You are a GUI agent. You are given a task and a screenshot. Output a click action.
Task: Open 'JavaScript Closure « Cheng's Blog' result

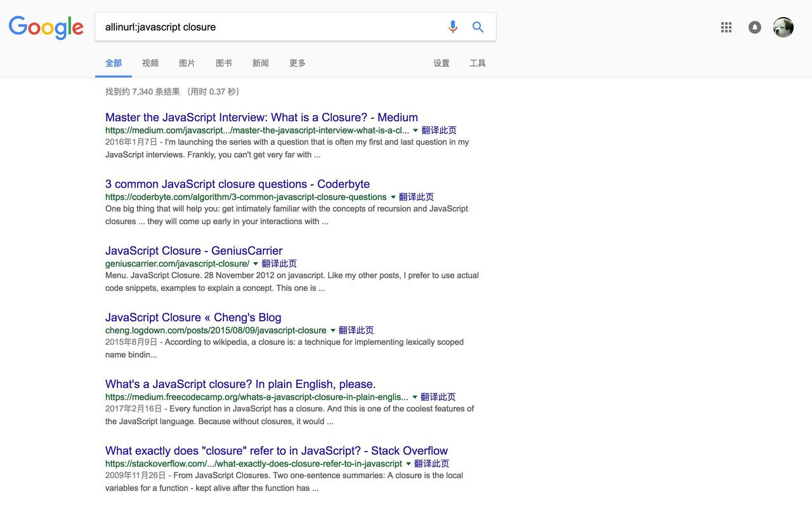193,317
